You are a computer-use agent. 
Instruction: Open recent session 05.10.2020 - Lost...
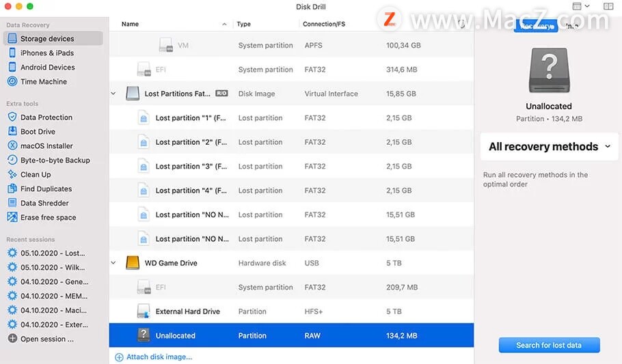pyautogui.click(x=53, y=253)
